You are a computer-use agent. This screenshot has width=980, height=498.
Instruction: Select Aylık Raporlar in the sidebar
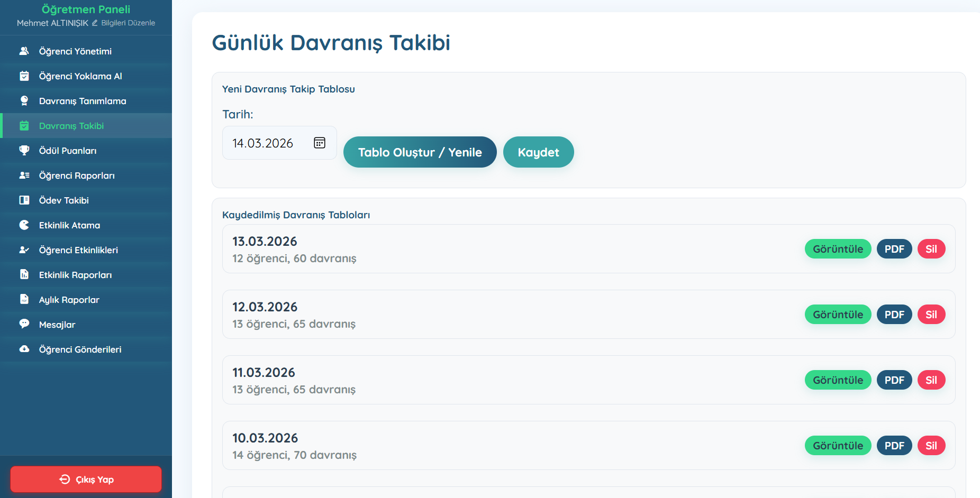tap(69, 300)
